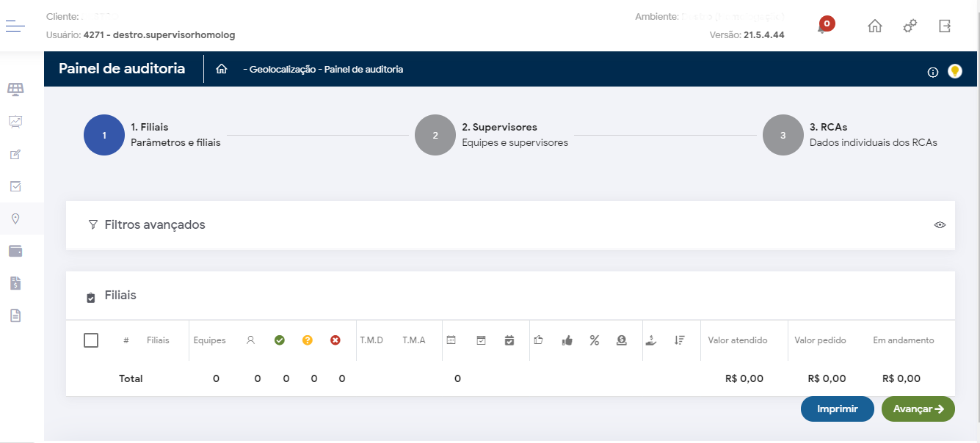Click the orange question mark column icon
The width and height of the screenshot is (980, 443).
coord(308,340)
